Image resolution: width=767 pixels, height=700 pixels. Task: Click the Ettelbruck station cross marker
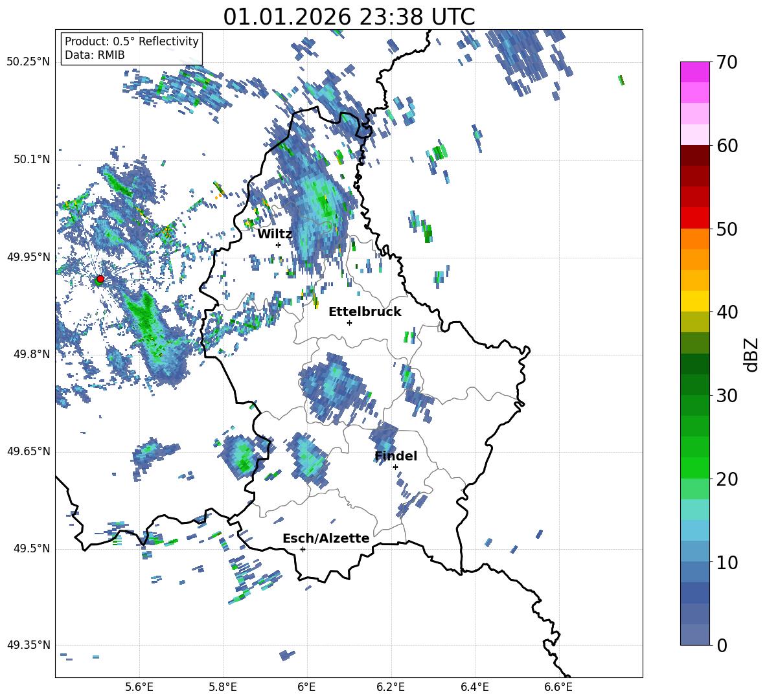(x=349, y=322)
